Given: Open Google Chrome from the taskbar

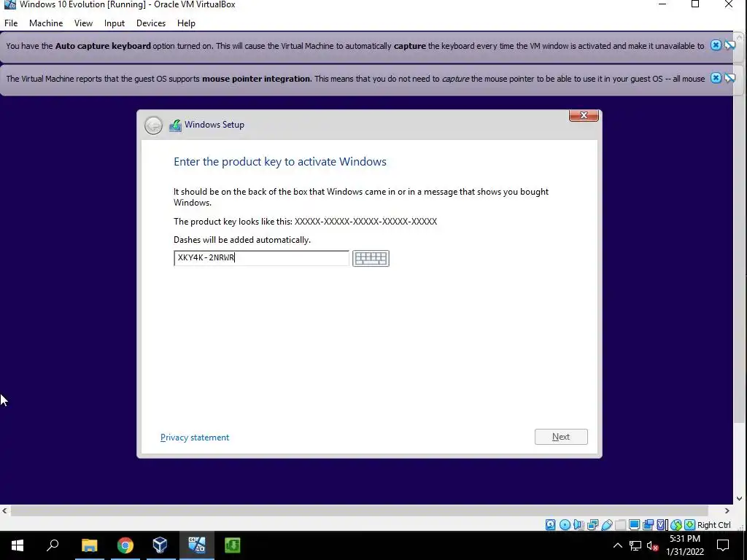Looking at the screenshot, I should (125, 545).
